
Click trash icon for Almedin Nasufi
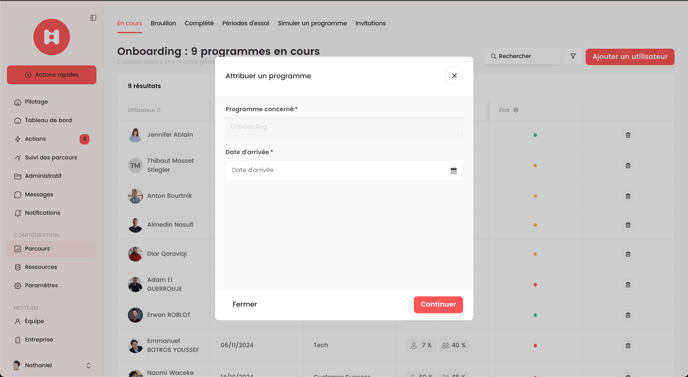[628, 225]
